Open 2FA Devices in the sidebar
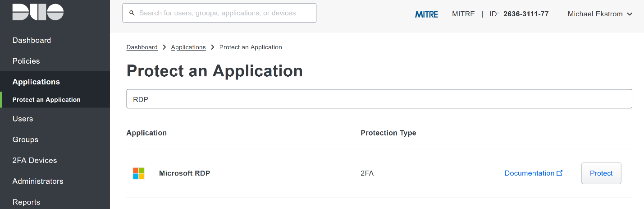 click(x=35, y=160)
